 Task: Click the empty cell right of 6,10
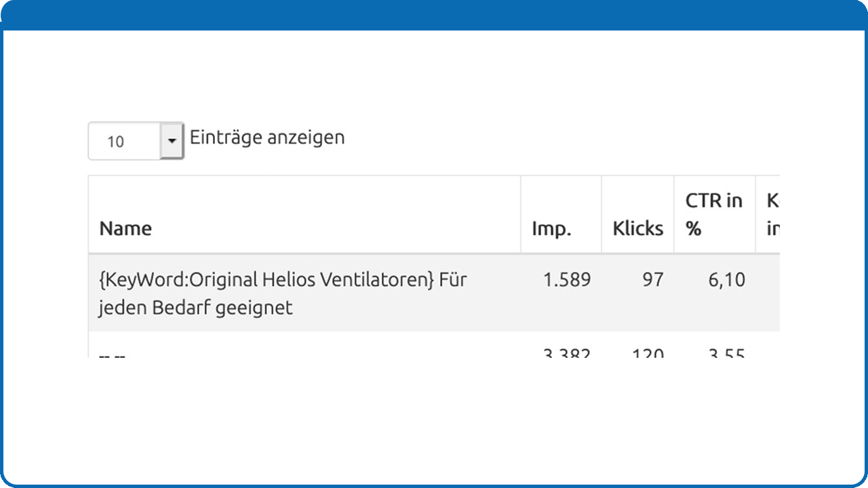pyautogui.click(x=768, y=293)
